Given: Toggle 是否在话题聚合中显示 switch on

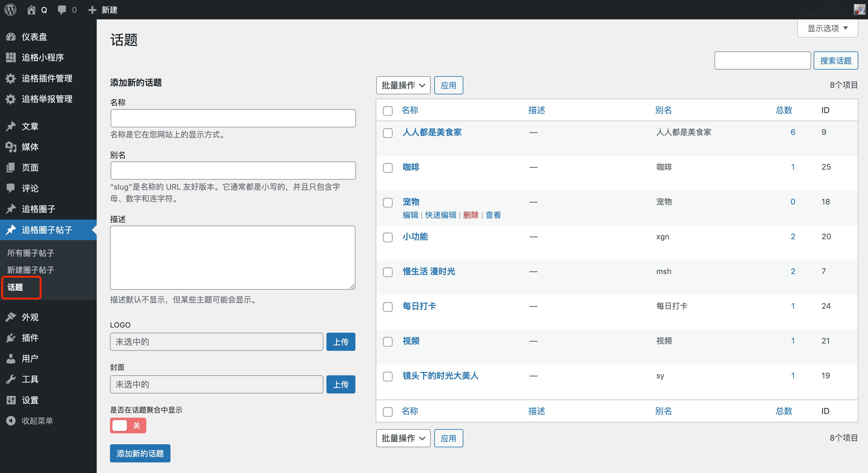Looking at the screenshot, I should (128, 425).
